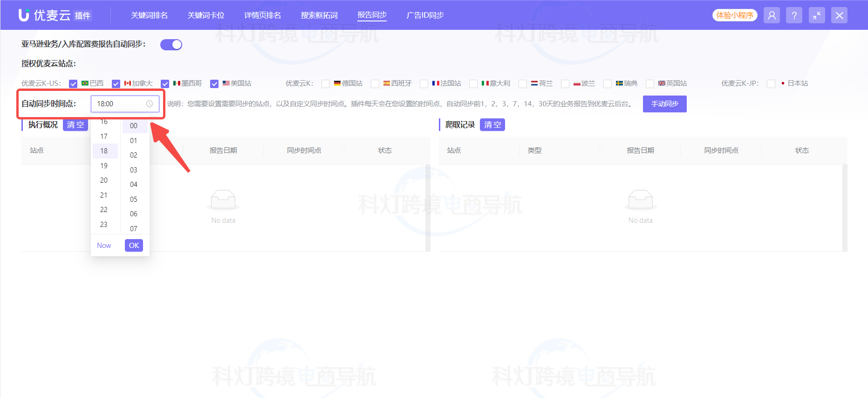Check the 西班牙 site checkbox
The height and width of the screenshot is (398, 868).
point(375,84)
